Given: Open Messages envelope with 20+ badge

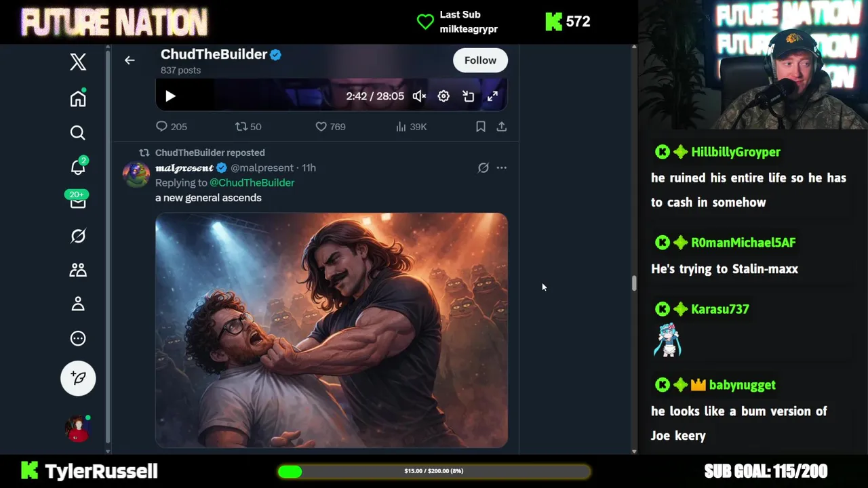Looking at the screenshot, I should point(78,201).
